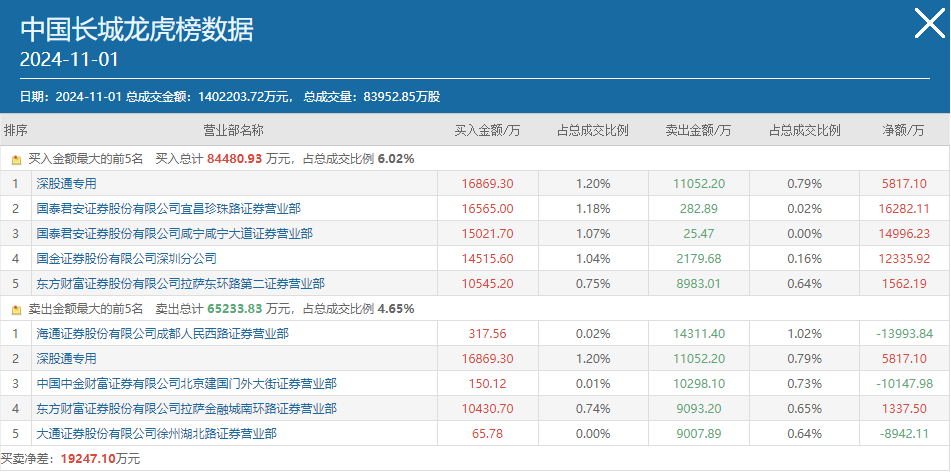
Task: Open 东方财富证券股份有限公司拉萨金融城南环路证券营业部 link
Action: click(186, 409)
